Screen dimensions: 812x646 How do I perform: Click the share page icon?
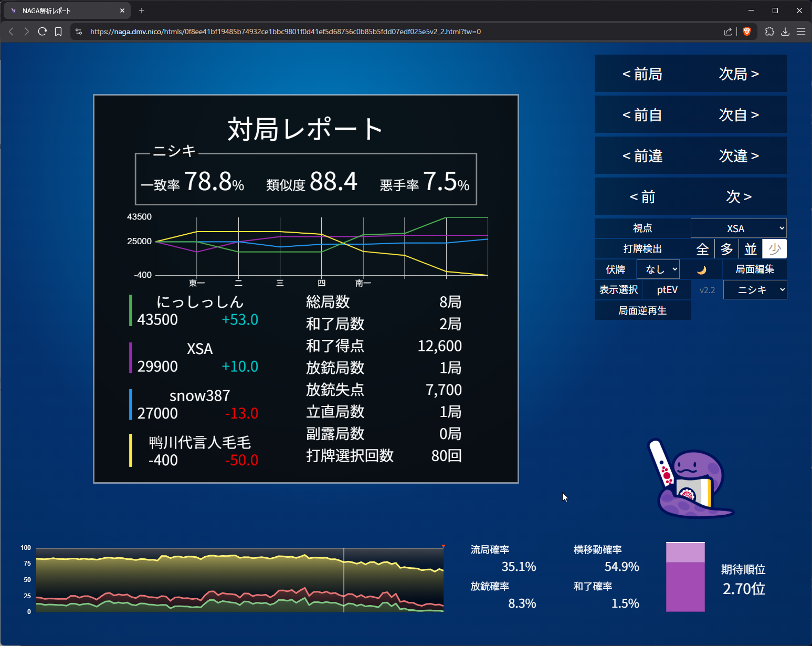[727, 32]
